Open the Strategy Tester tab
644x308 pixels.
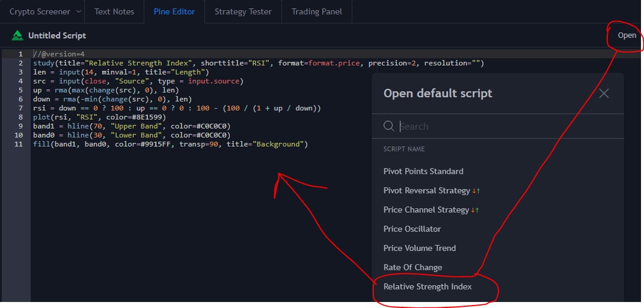243,11
